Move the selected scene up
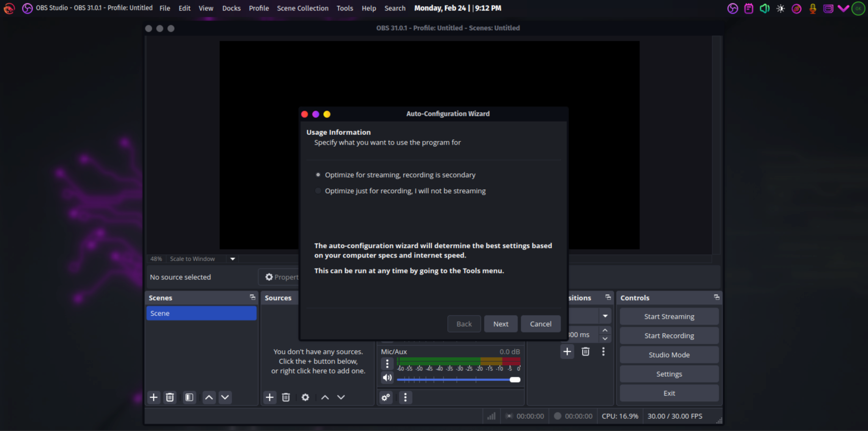The image size is (868, 431). pos(208,397)
